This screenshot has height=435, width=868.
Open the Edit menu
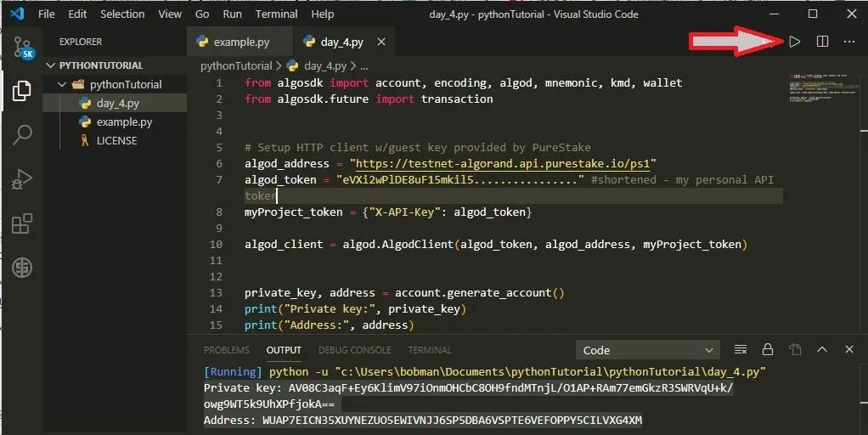point(77,14)
